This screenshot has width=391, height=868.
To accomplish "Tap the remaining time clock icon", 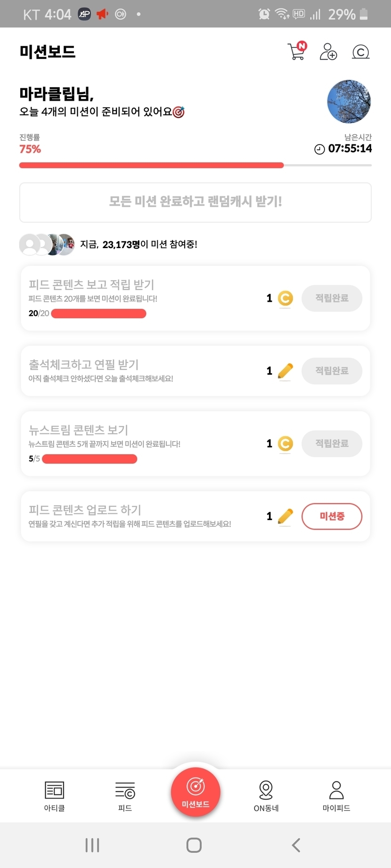I will coord(319,149).
